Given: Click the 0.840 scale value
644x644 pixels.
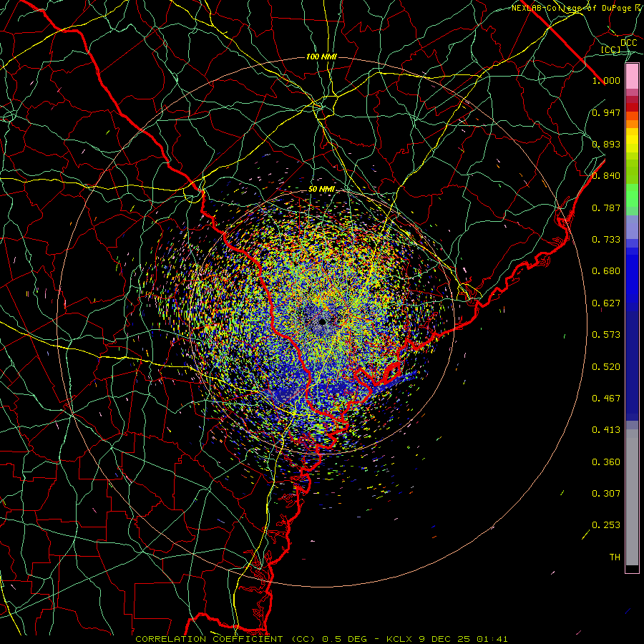Looking at the screenshot, I should (606, 176).
